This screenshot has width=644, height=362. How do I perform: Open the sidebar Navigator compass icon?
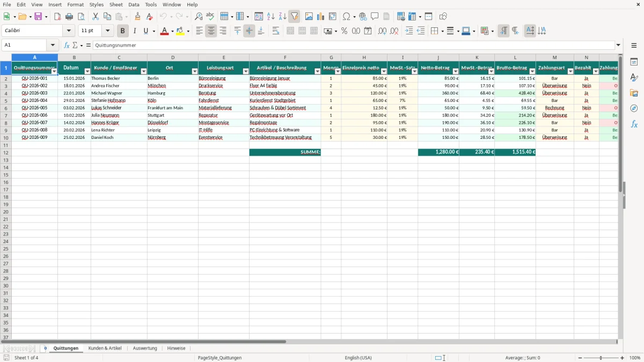tap(634, 109)
